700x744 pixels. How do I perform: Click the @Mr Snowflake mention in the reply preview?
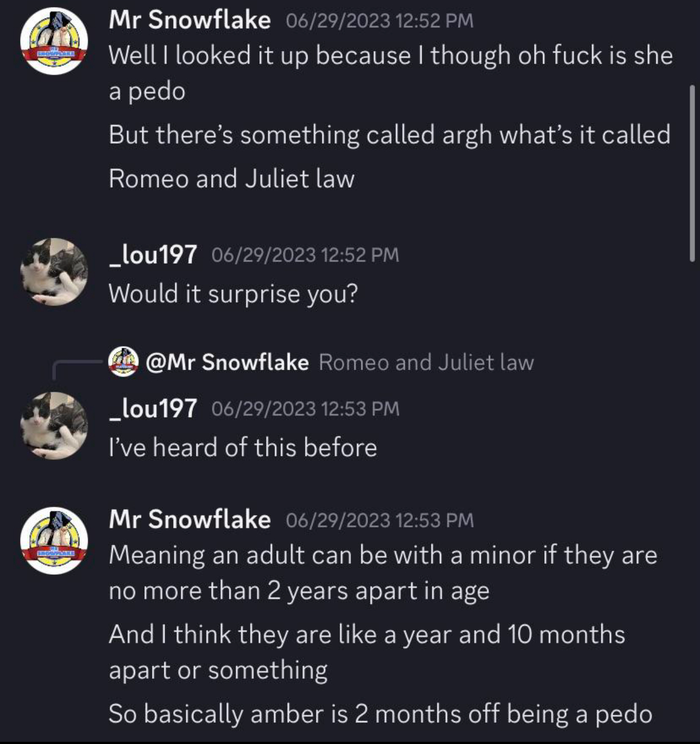point(227,362)
